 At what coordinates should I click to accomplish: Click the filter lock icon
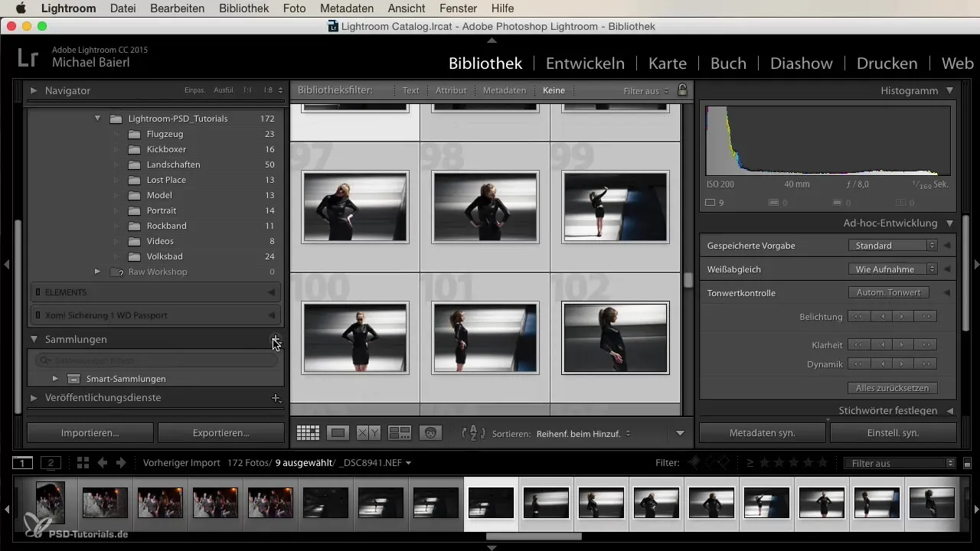[682, 90]
